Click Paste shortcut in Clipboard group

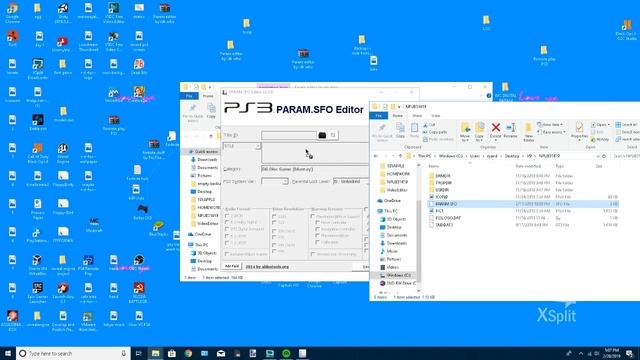pos(438,140)
